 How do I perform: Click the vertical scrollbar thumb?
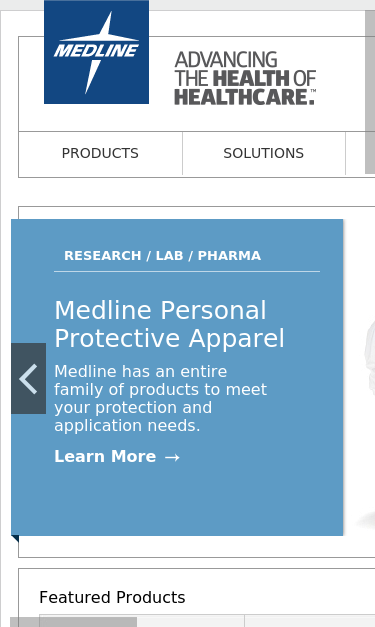click(x=370, y=92)
